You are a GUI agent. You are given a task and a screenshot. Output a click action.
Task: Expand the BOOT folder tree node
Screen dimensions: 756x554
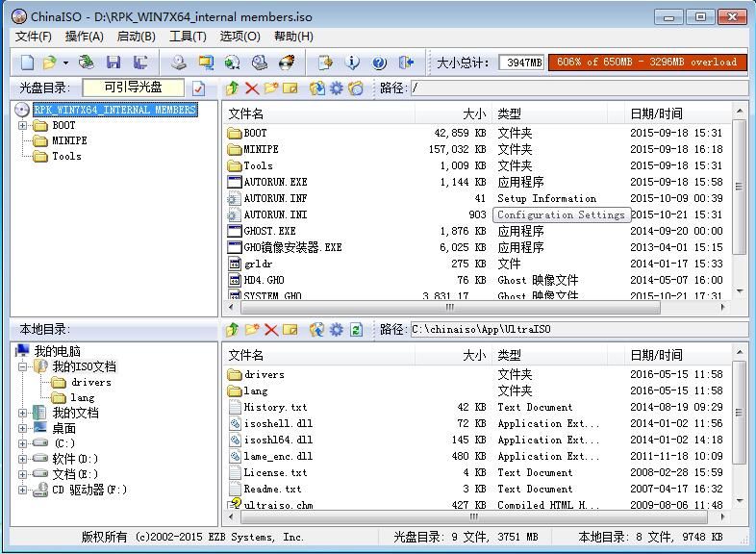22,125
